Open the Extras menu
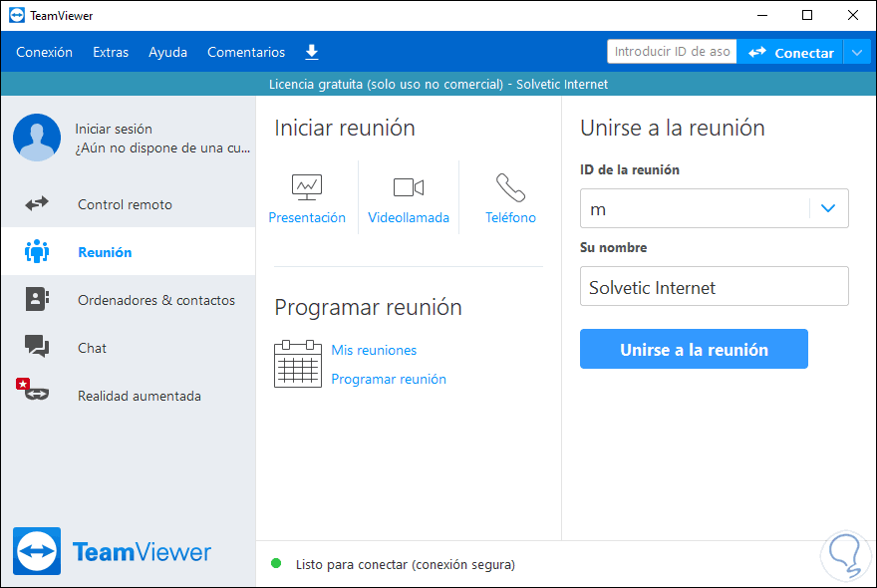The height and width of the screenshot is (588, 877). [x=111, y=52]
